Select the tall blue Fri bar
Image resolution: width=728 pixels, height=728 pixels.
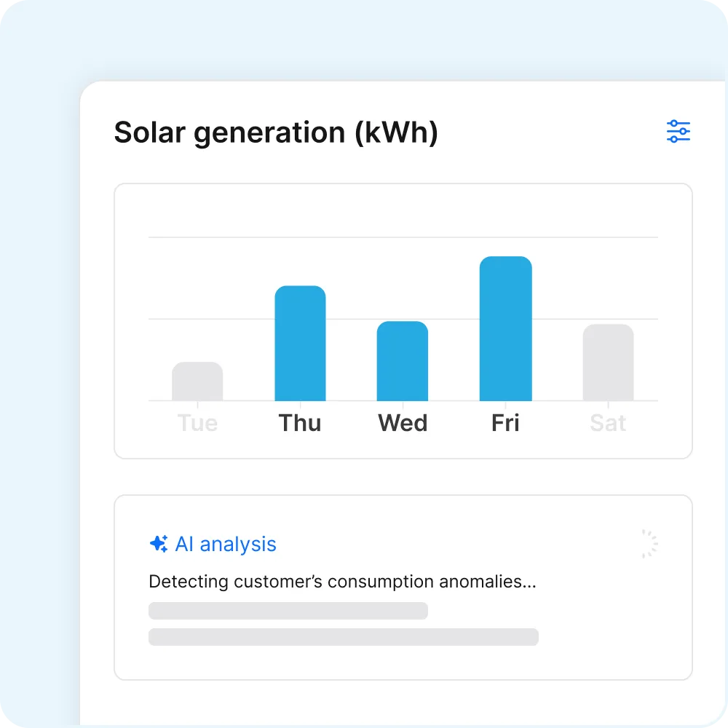[x=505, y=329]
